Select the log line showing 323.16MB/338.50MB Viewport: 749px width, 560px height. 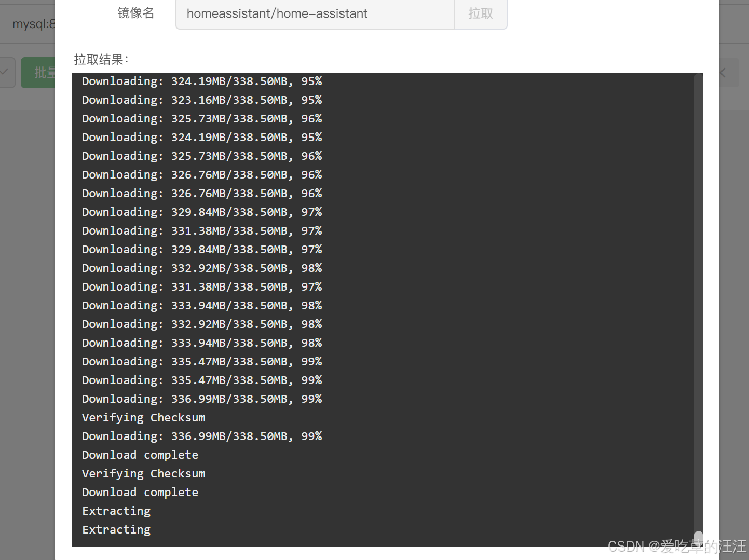tap(202, 100)
